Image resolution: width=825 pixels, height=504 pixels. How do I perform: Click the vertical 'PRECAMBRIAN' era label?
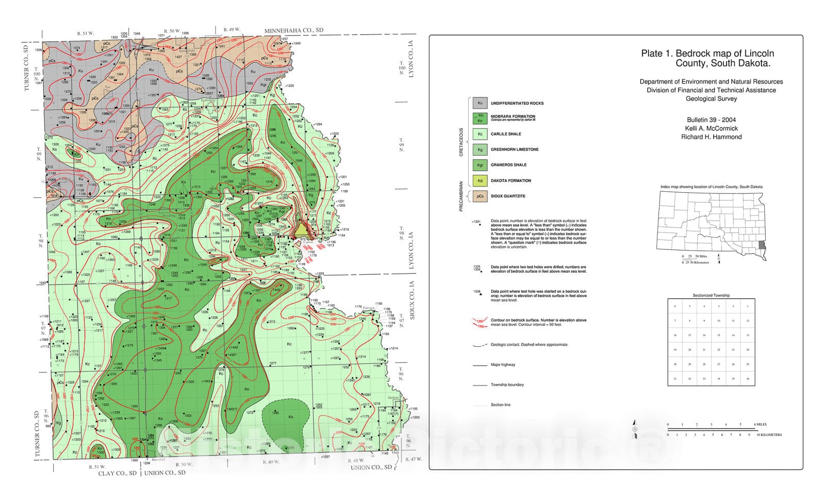coord(461,196)
